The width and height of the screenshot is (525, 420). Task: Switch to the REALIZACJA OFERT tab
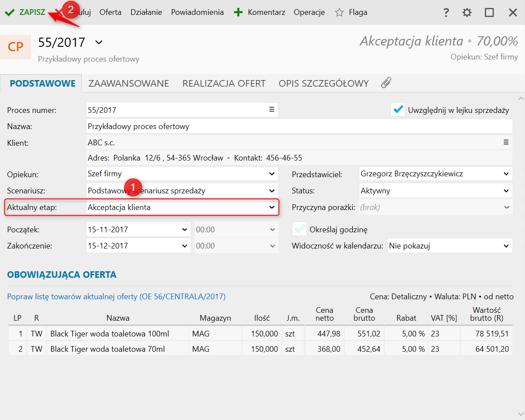click(x=224, y=83)
